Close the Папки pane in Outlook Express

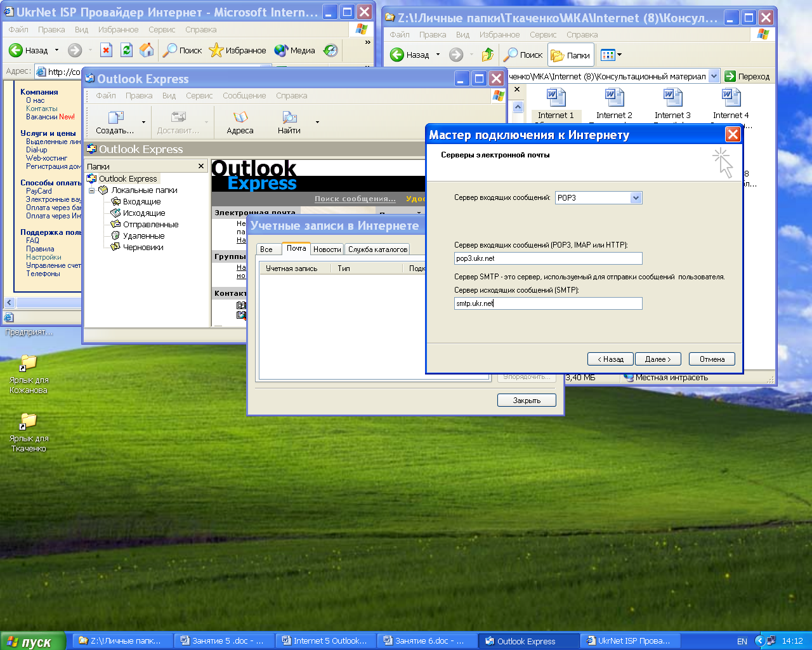coord(201,166)
